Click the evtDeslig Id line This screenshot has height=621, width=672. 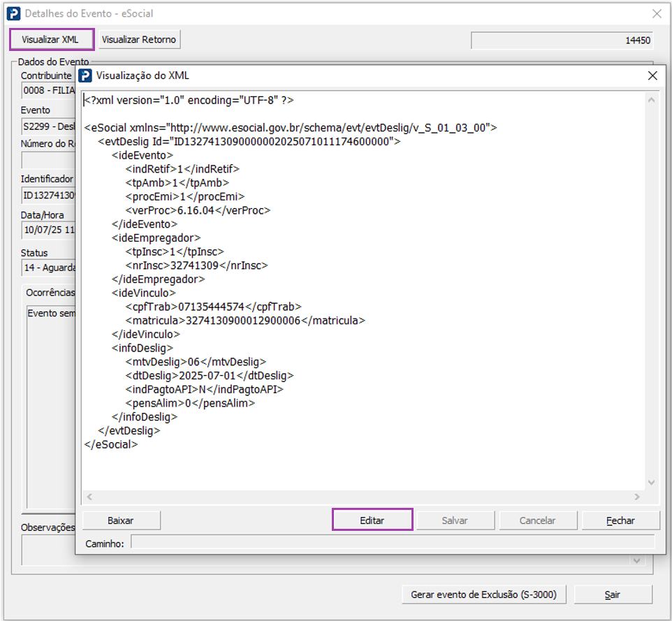pos(249,141)
